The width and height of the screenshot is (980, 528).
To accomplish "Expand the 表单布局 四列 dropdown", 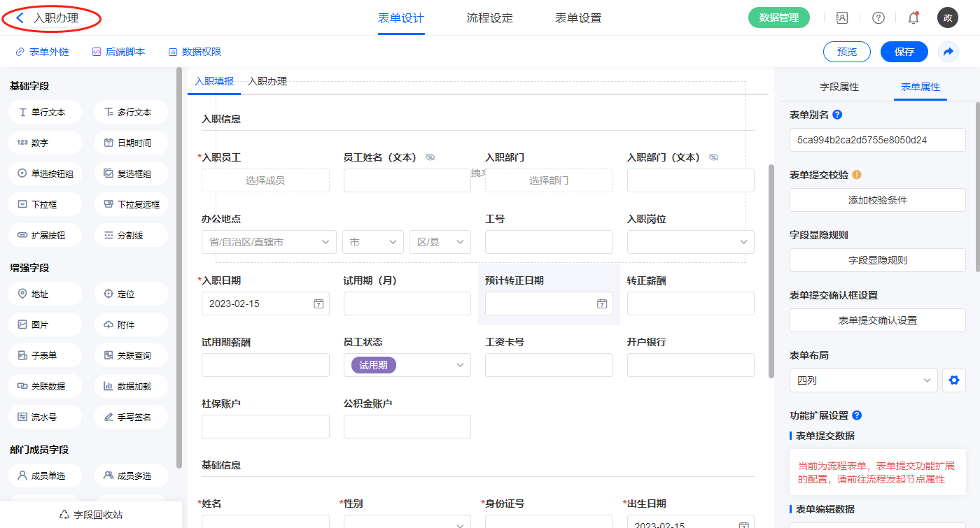I will point(863,380).
